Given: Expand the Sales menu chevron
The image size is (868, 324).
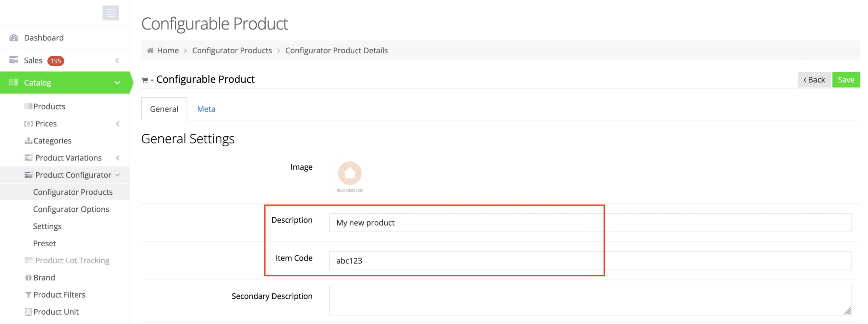Looking at the screenshot, I should click(117, 60).
